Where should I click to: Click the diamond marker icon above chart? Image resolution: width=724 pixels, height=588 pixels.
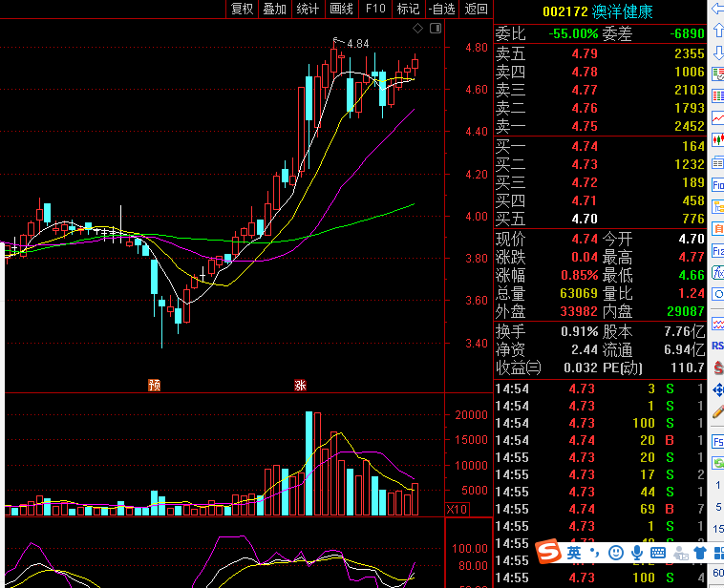click(x=417, y=28)
